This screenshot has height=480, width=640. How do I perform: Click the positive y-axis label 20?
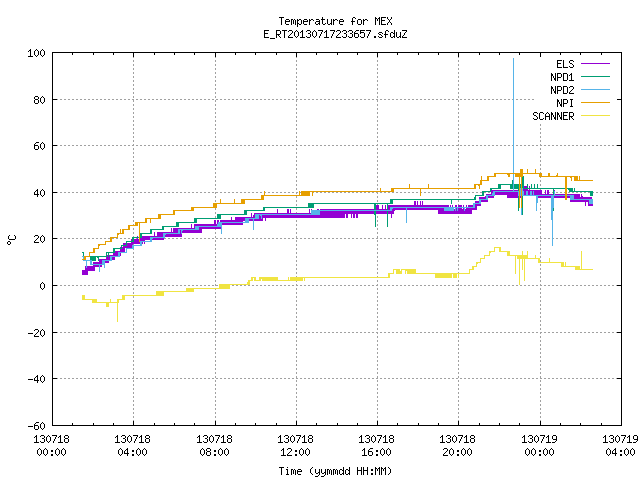39,239
